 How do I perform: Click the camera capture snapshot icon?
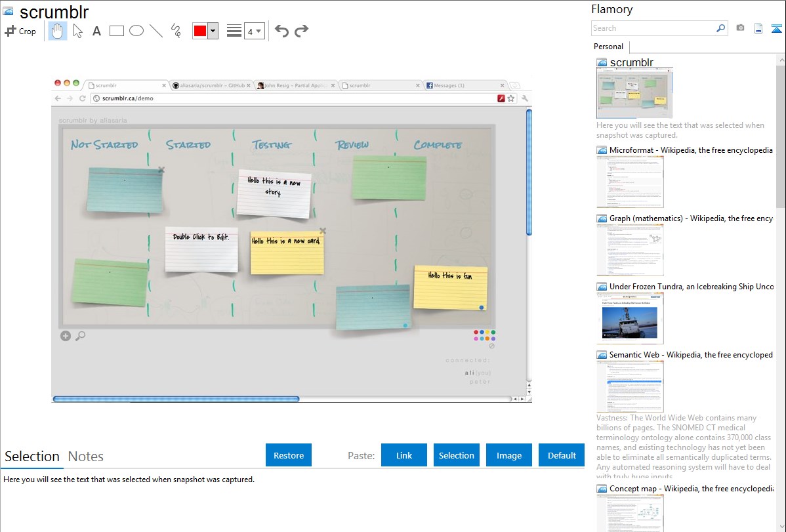coord(740,28)
